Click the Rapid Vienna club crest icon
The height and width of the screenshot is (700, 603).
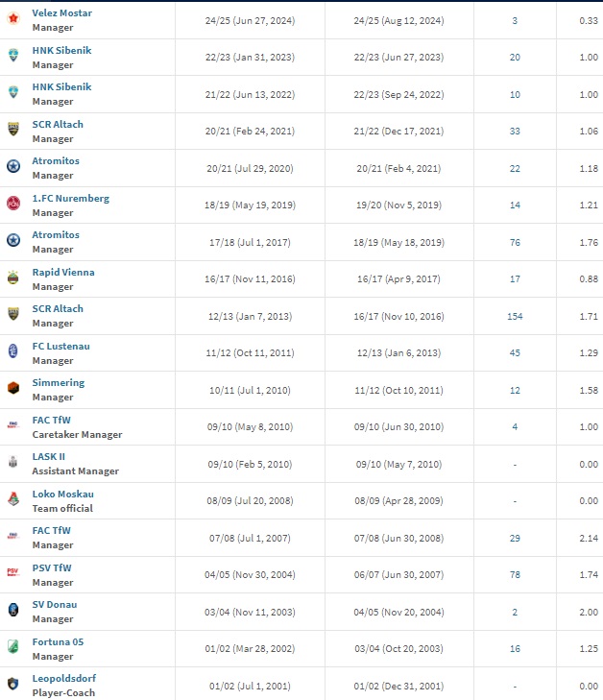point(13,278)
